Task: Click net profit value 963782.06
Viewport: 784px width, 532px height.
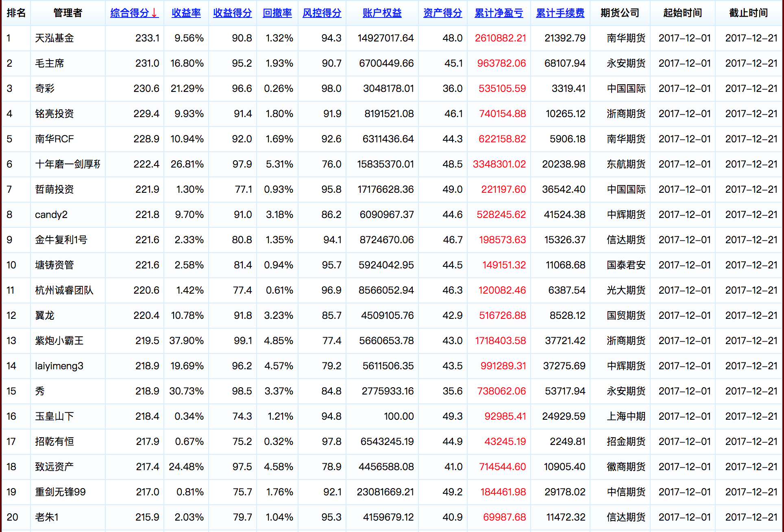Action: (502, 63)
